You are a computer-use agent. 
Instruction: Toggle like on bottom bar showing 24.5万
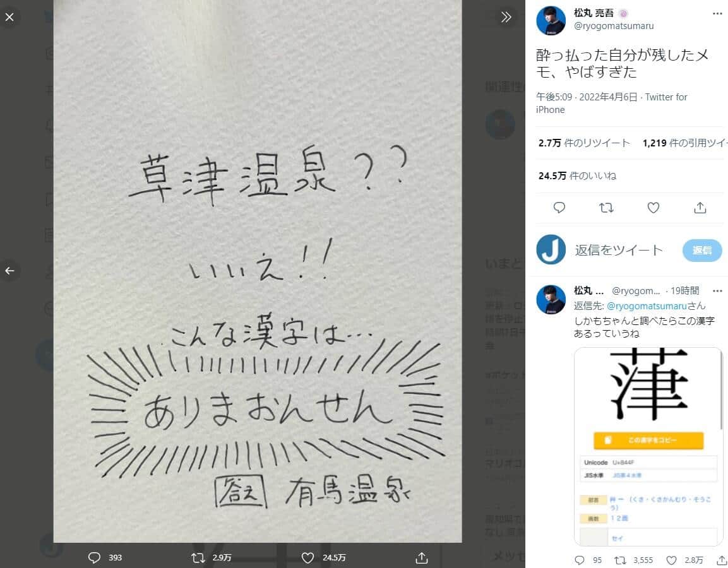click(308, 557)
